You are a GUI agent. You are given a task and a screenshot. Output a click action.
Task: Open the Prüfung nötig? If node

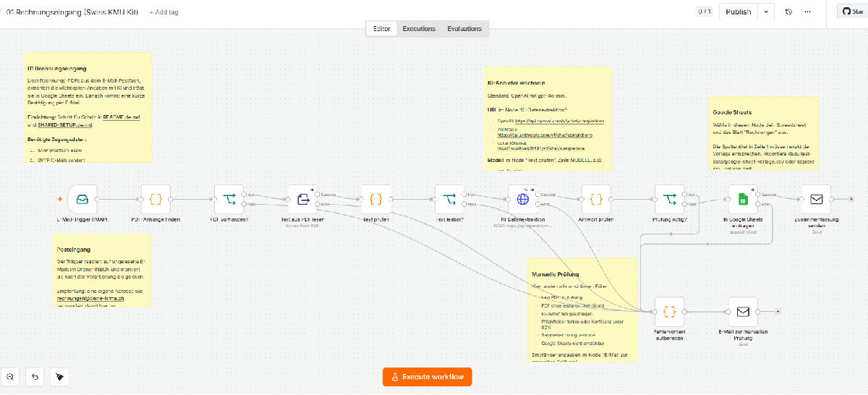670,198
